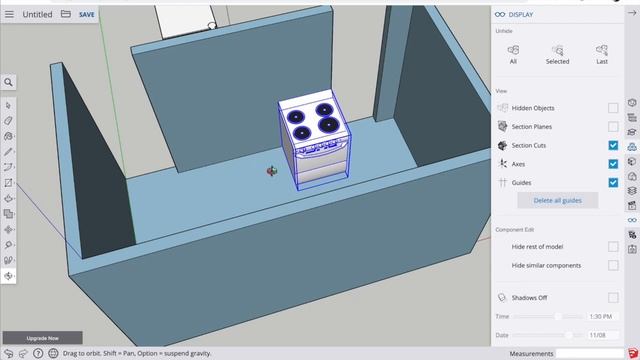Screen dimensions: 640x360
Task: Select the Eraser tool
Action: (x=9, y=121)
